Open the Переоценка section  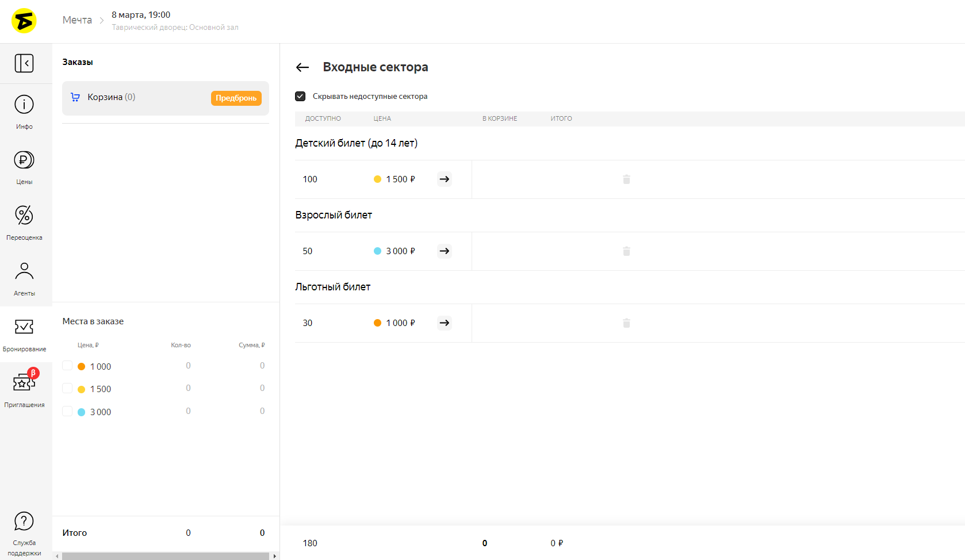(24, 223)
